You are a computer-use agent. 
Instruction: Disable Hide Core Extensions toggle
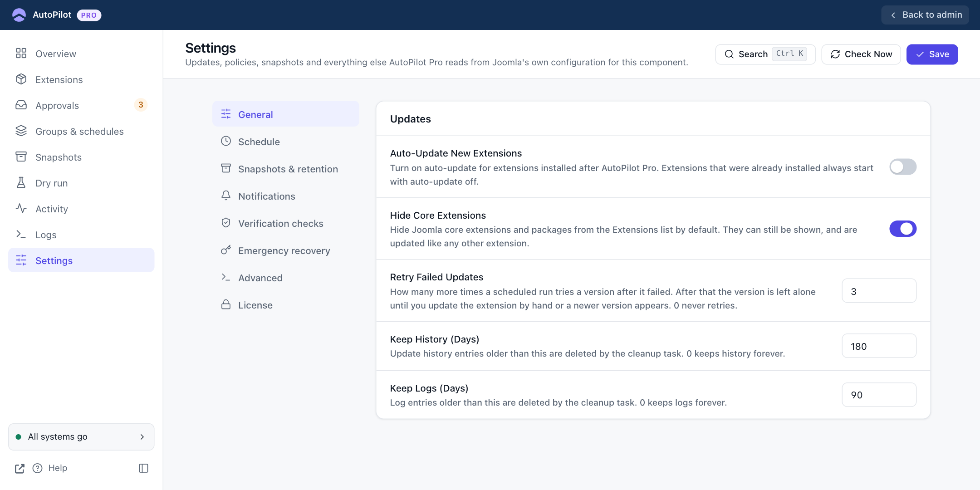(x=903, y=229)
